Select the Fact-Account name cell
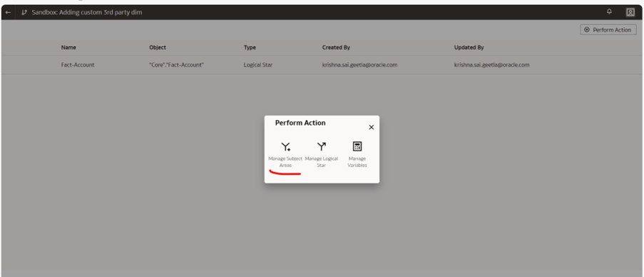 tap(78, 64)
